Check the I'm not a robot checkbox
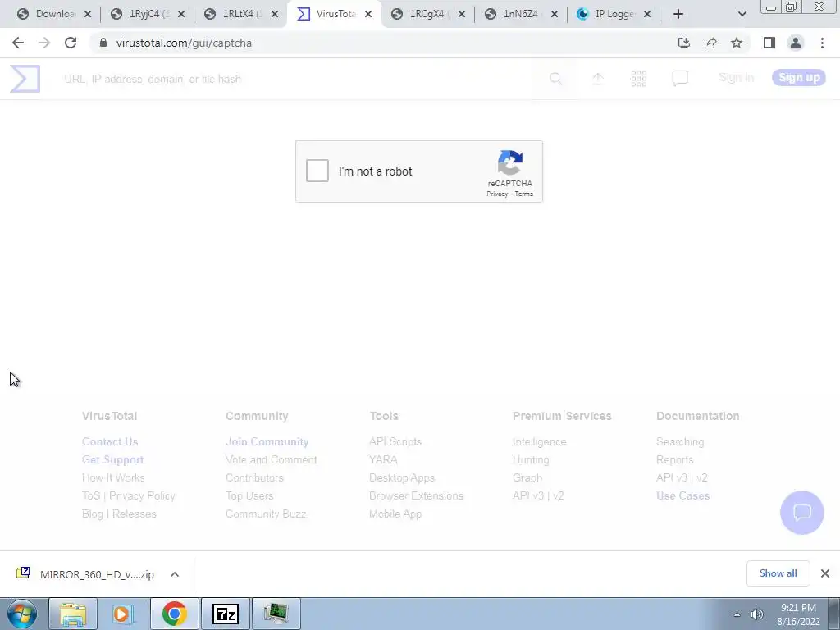 pos(317,171)
